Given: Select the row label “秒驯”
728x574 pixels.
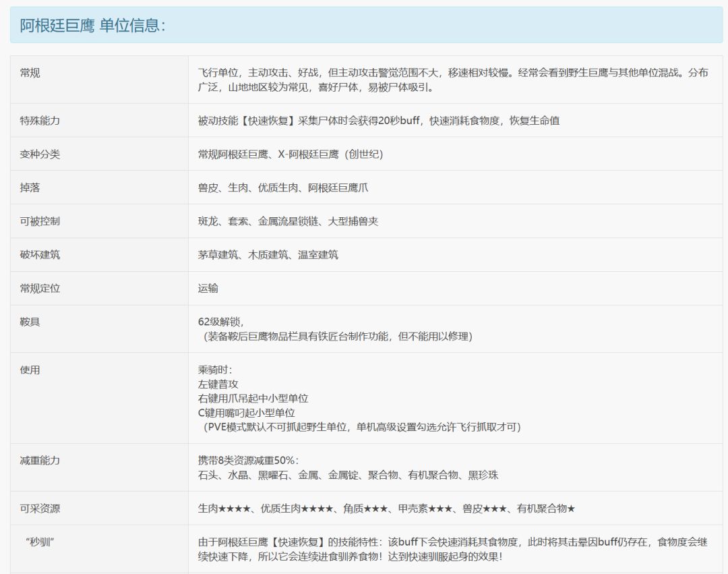Looking at the screenshot, I should pyautogui.click(x=40, y=542).
